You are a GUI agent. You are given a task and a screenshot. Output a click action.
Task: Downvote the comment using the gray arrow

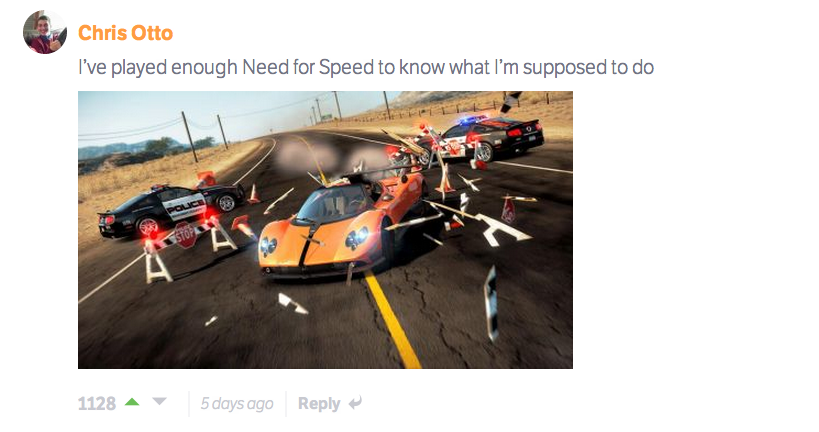159,402
